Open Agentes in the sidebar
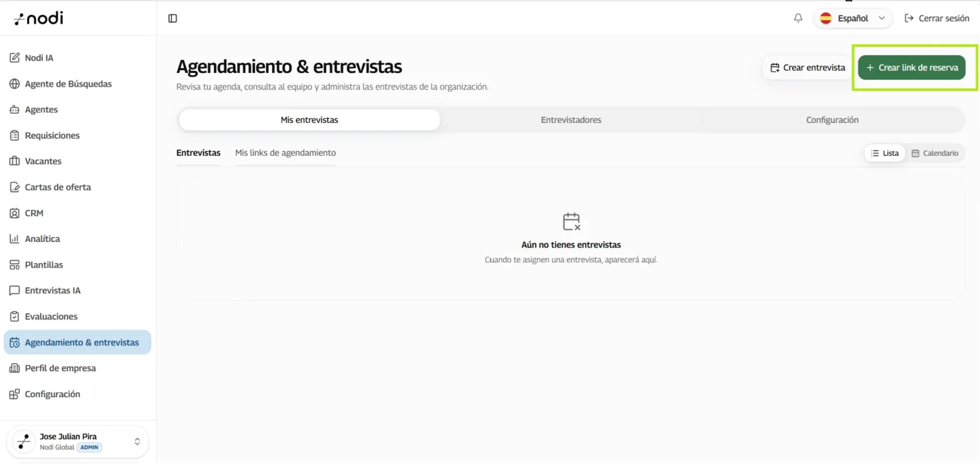Viewport: 980px width, 464px height. [77, 110]
